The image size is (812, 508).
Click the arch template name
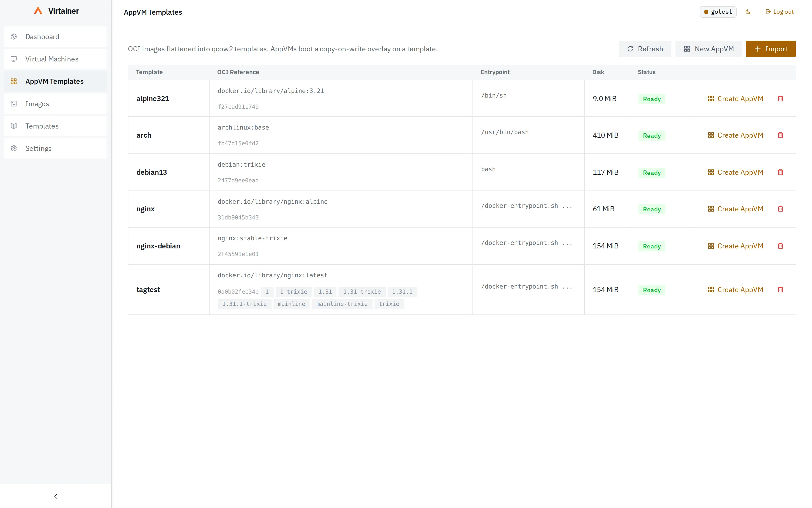coord(144,135)
